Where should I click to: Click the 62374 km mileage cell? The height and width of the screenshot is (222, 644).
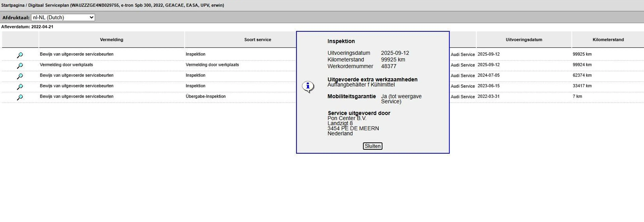[582, 75]
